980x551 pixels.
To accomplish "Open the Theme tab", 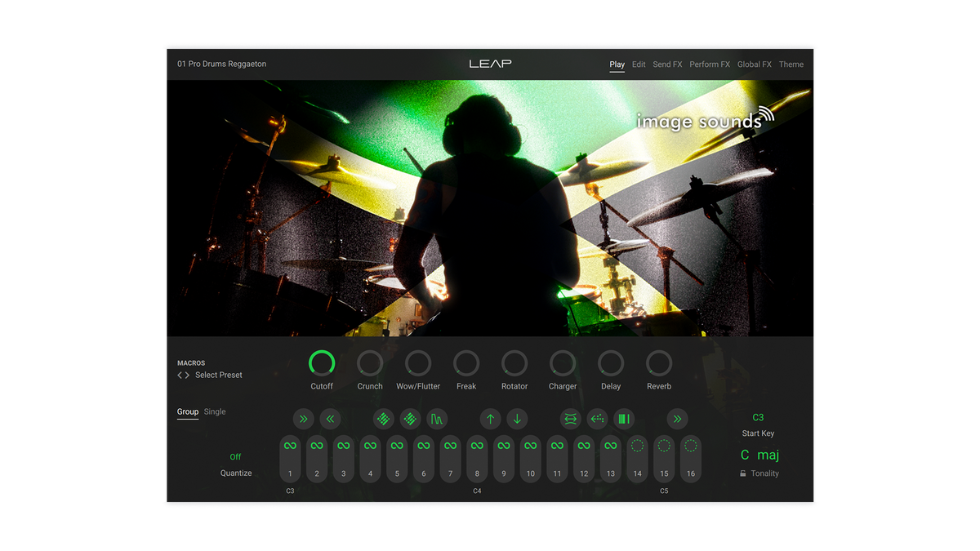I will click(791, 64).
